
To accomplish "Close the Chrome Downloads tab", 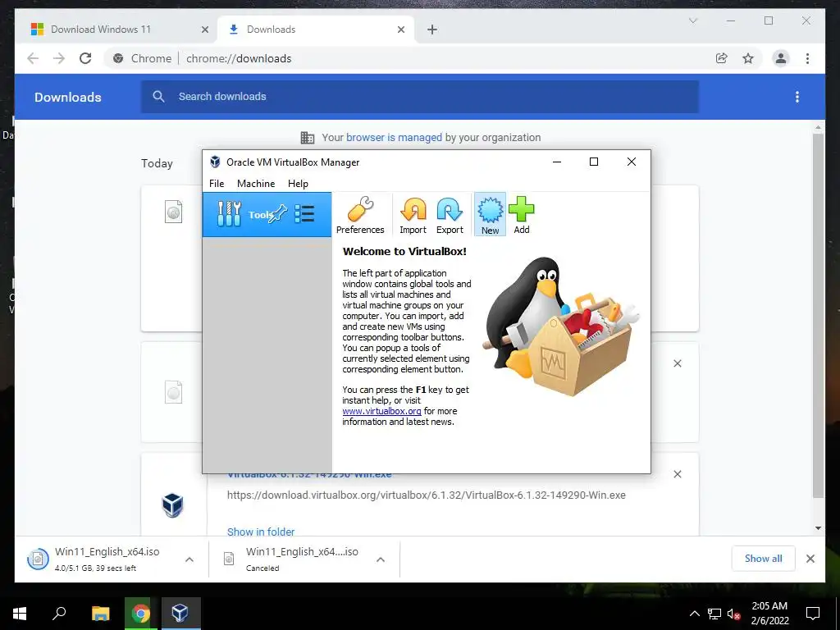I will coord(400,30).
